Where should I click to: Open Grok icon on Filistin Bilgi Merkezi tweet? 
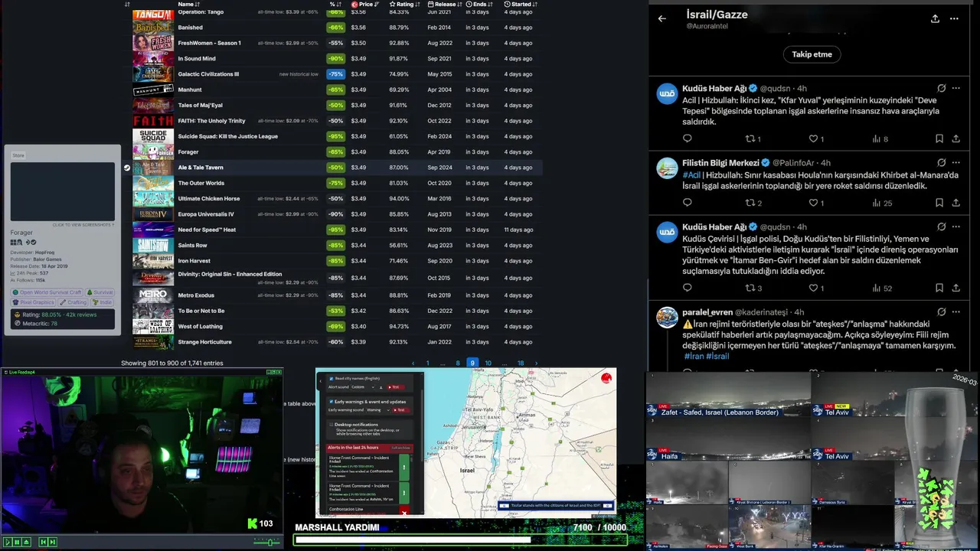pyautogui.click(x=942, y=163)
